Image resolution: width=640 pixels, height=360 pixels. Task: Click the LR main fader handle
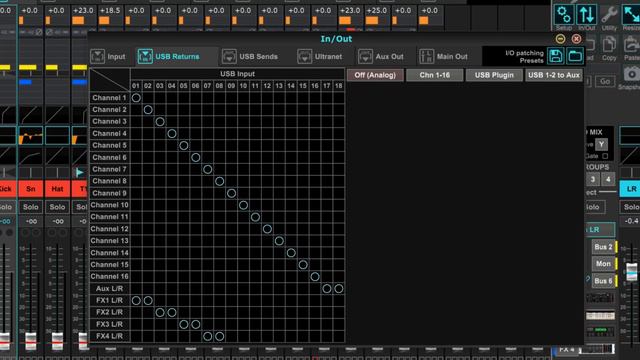pyautogui.click(x=631, y=272)
